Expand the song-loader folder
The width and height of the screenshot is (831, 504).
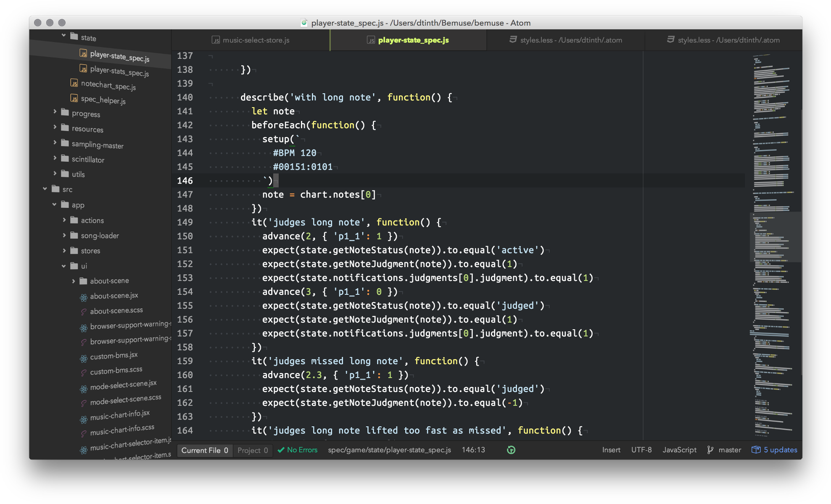pos(64,235)
